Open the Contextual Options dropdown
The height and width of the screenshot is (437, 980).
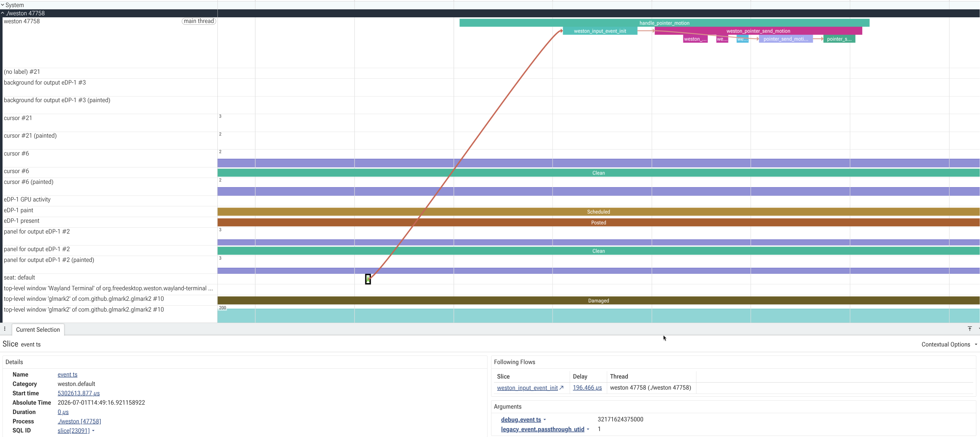pos(949,344)
